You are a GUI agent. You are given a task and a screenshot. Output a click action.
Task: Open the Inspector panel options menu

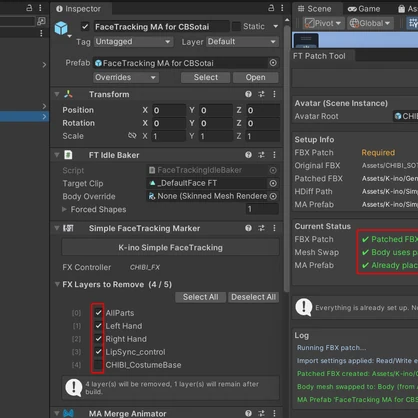[282, 8]
